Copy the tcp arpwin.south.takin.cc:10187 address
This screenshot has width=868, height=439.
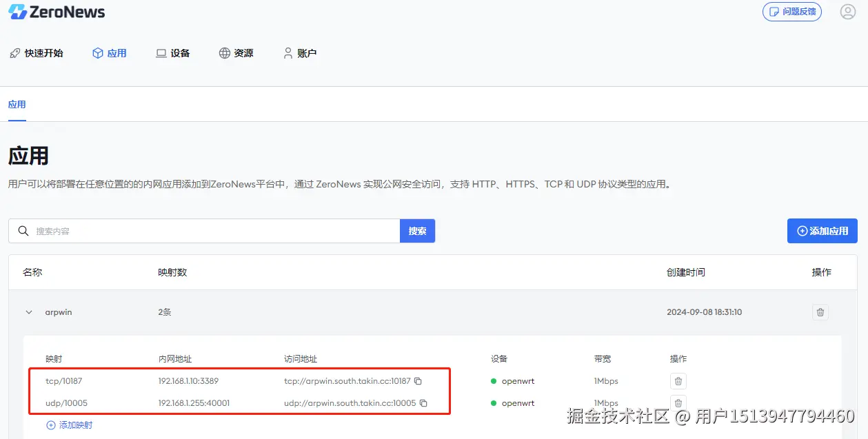(418, 381)
